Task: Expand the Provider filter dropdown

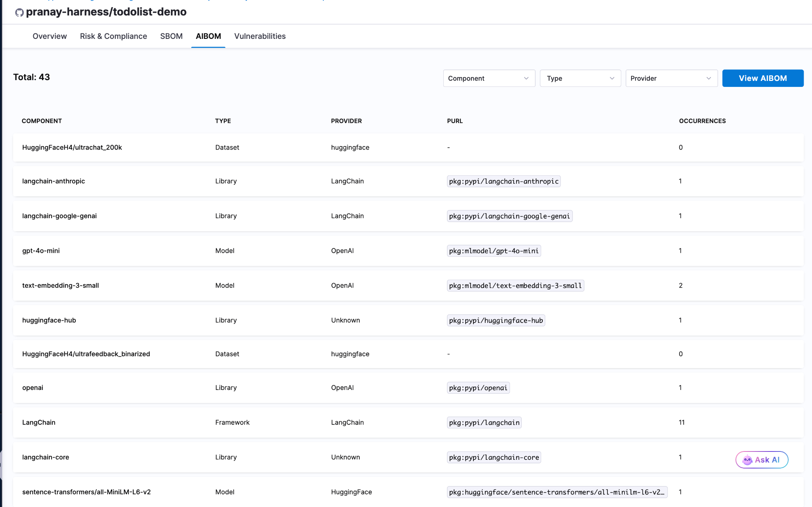Action: 671,78
